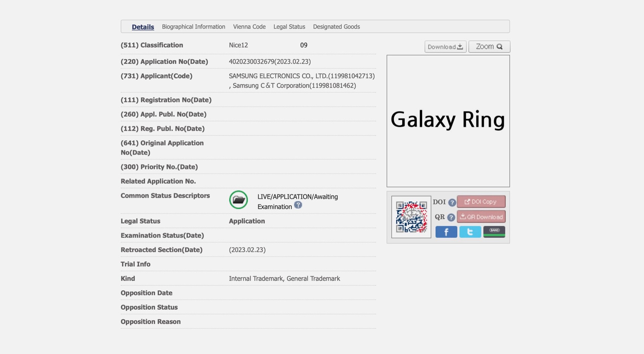Image resolution: width=644 pixels, height=354 pixels.
Task: Click the QR code image
Action: (x=411, y=217)
